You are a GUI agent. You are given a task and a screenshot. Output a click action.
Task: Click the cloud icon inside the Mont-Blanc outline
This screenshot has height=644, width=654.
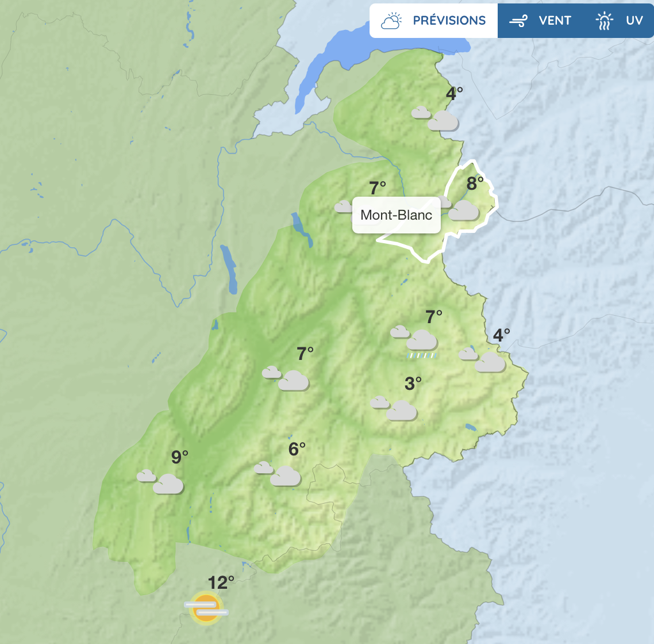[x=462, y=210]
